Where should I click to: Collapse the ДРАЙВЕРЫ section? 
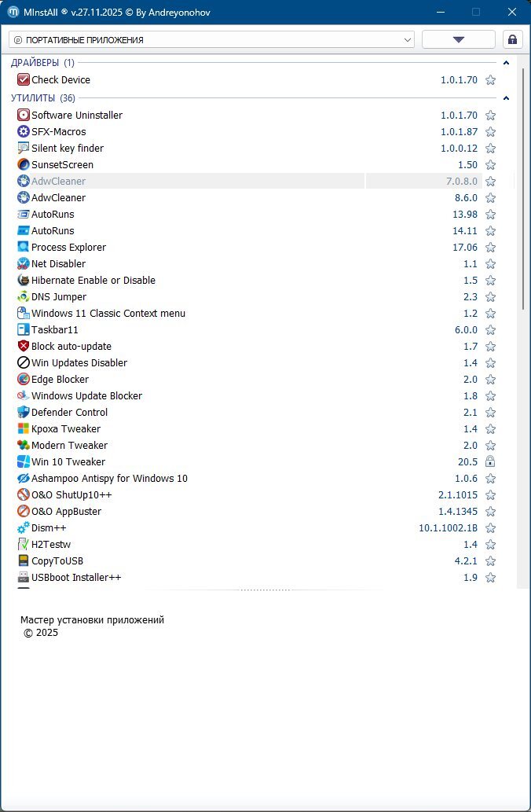coord(506,63)
